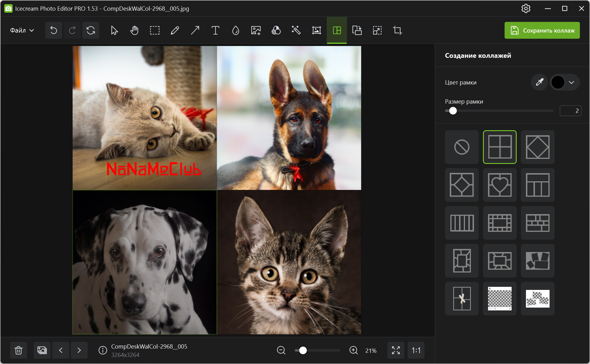Open the collage maker toolbar tab
Image resolution: width=590 pixels, height=364 pixels.
tap(337, 30)
